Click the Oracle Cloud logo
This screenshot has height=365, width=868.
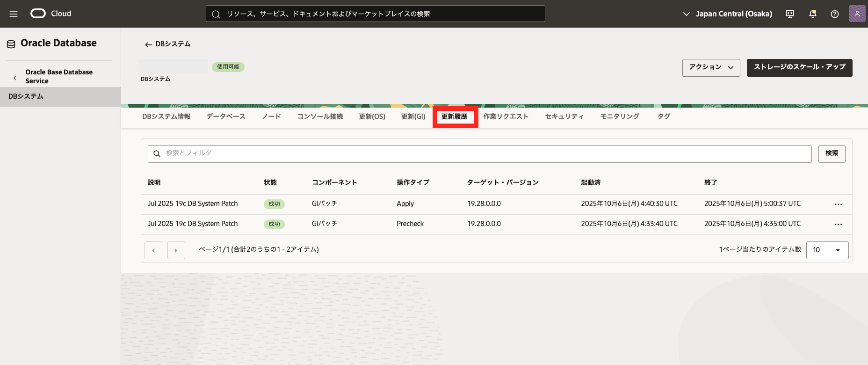pos(51,14)
